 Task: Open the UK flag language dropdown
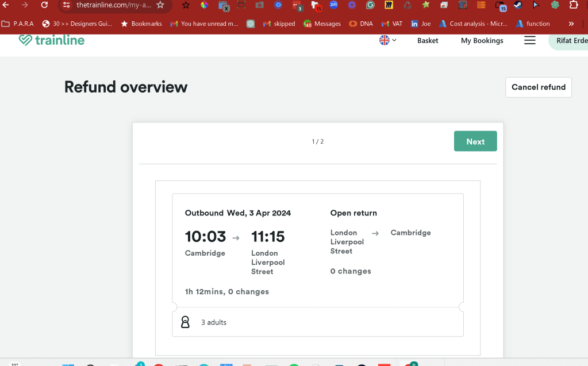pyautogui.click(x=388, y=40)
